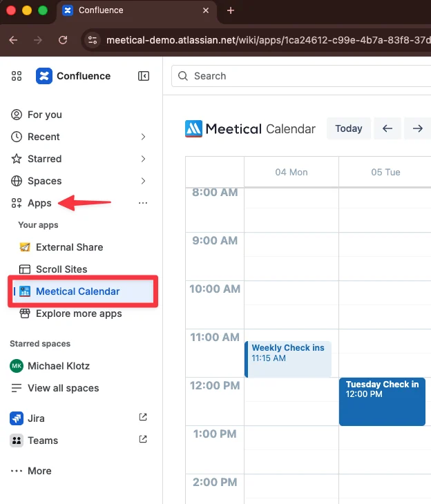Image resolution: width=431 pixels, height=504 pixels.
Task: Collapse the sidebar with the panel icon
Action: pos(144,76)
